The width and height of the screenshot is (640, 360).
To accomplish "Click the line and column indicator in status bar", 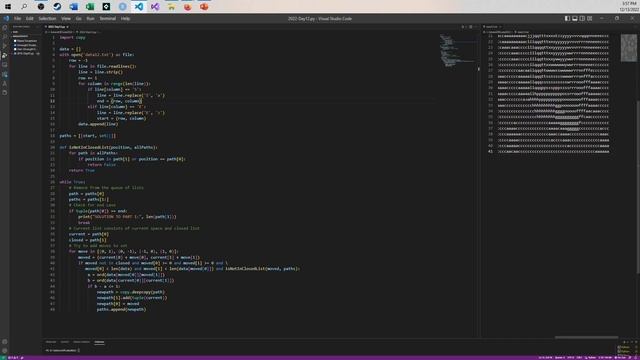I will point(545,358).
